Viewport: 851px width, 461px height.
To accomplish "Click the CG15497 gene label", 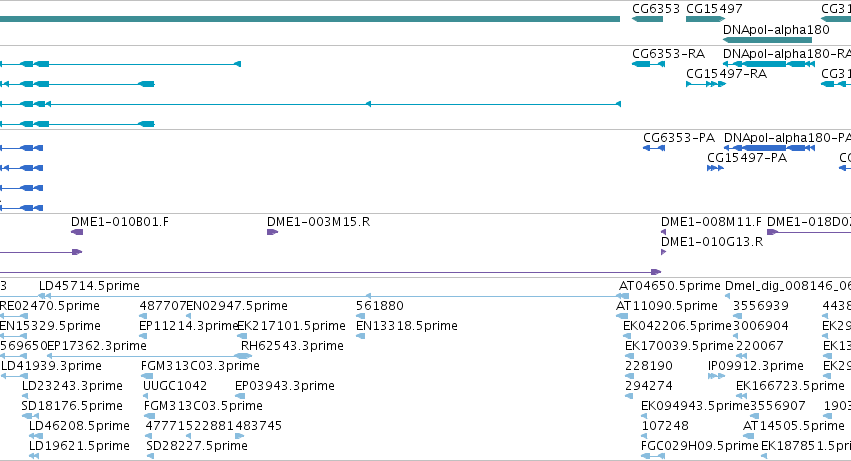I will [714, 9].
